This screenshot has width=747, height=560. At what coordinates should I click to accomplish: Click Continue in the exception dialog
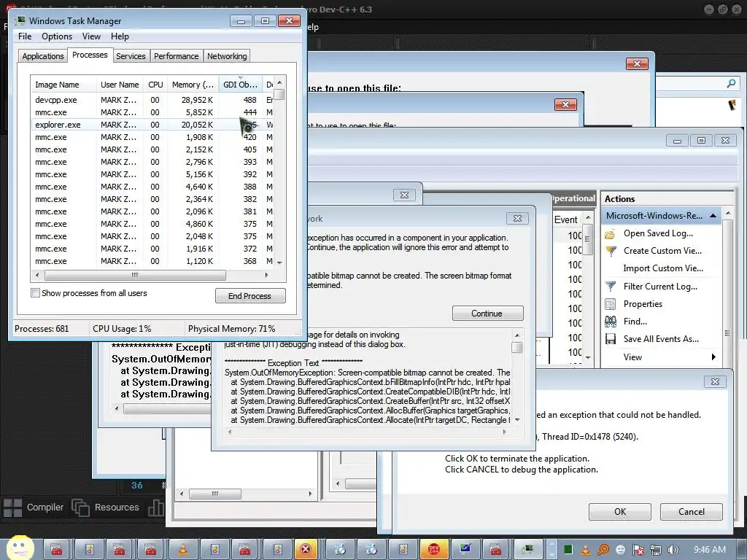point(487,314)
